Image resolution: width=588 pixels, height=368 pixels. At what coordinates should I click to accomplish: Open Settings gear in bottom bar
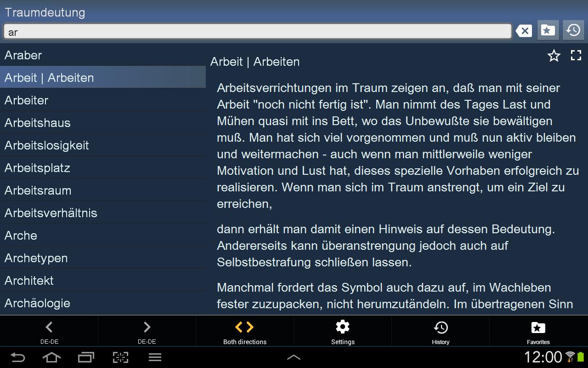(343, 331)
